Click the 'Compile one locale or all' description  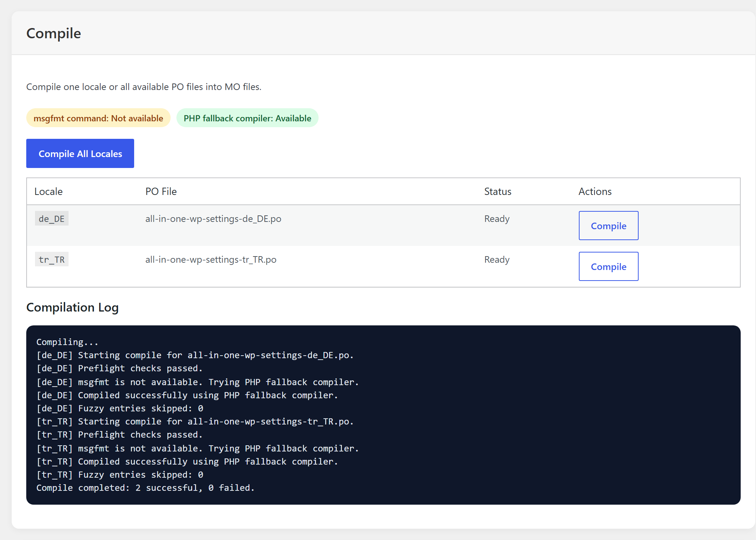(x=144, y=87)
